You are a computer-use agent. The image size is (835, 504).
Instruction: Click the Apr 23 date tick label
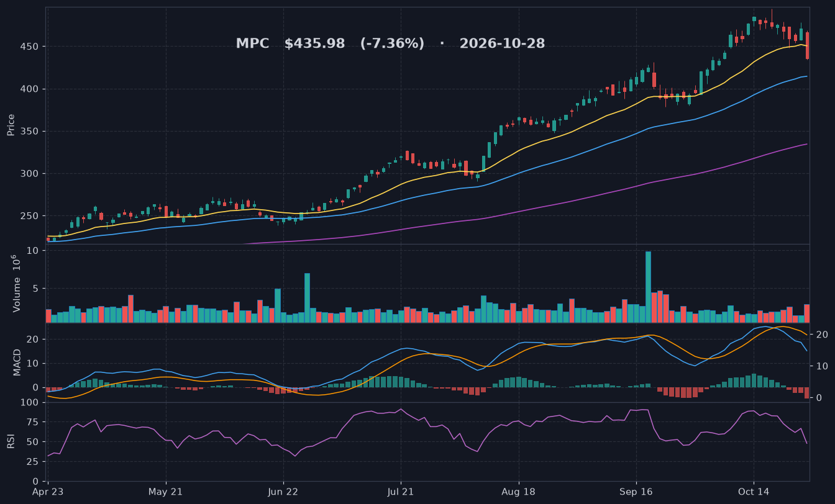point(48,492)
